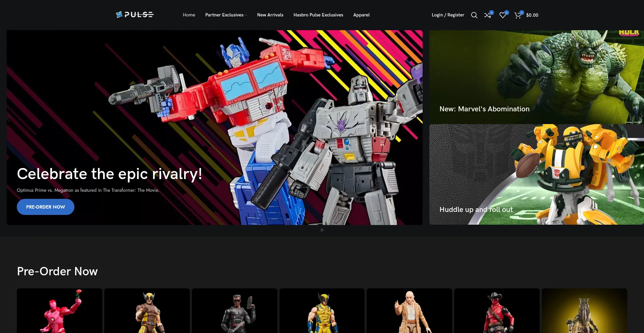Open the search magnifier icon
The height and width of the screenshot is (333, 644).
[x=474, y=15]
